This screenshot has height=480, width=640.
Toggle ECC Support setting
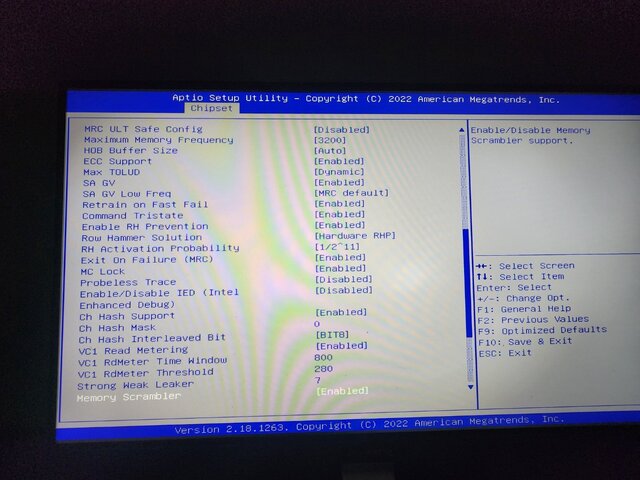pos(339,161)
